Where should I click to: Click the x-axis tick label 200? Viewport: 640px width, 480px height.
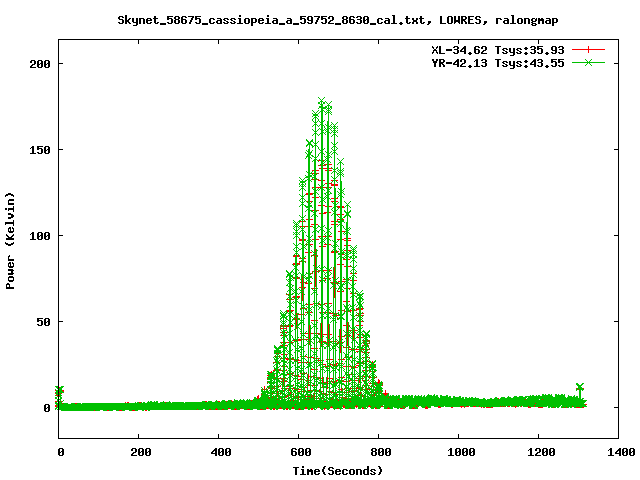pyautogui.click(x=141, y=452)
